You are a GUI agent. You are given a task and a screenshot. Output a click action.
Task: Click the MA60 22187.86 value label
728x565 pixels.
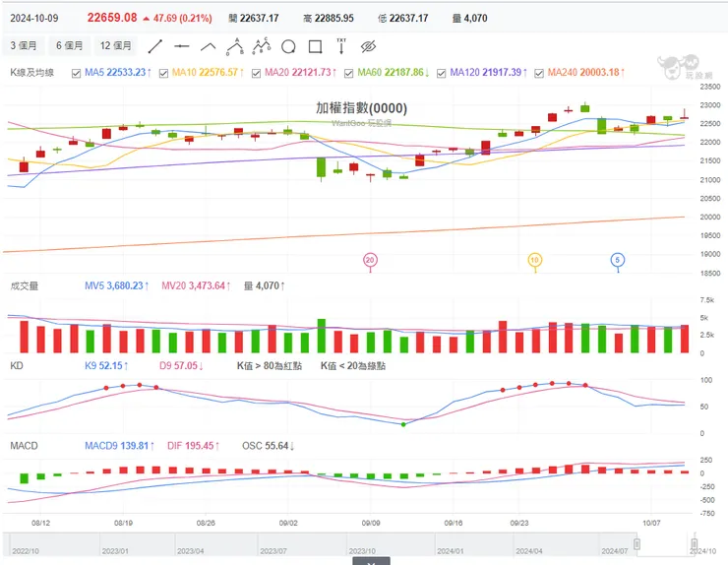click(x=394, y=73)
